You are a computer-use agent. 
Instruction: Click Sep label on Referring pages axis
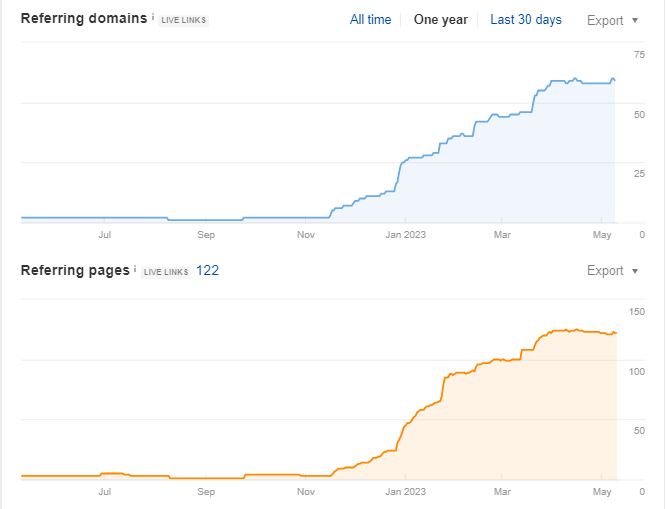pos(205,492)
